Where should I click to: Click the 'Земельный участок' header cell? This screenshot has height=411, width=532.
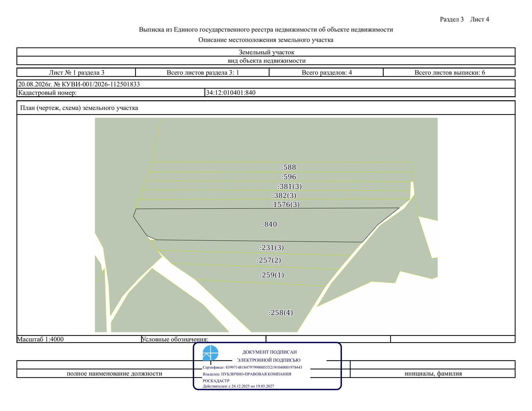(x=266, y=52)
